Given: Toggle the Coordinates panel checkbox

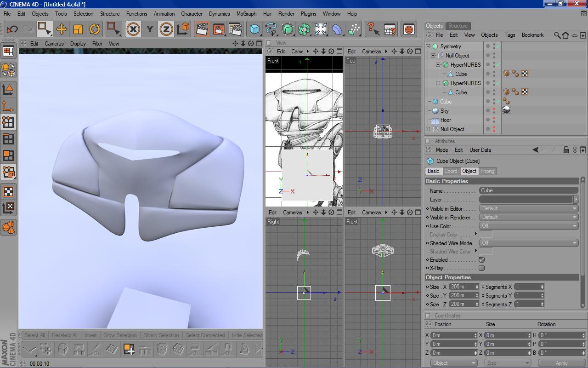Looking at the screenshot, I should 428,316.
